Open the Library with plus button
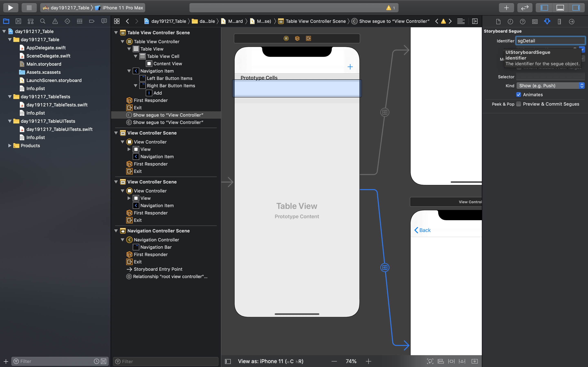 pos(506,8)
